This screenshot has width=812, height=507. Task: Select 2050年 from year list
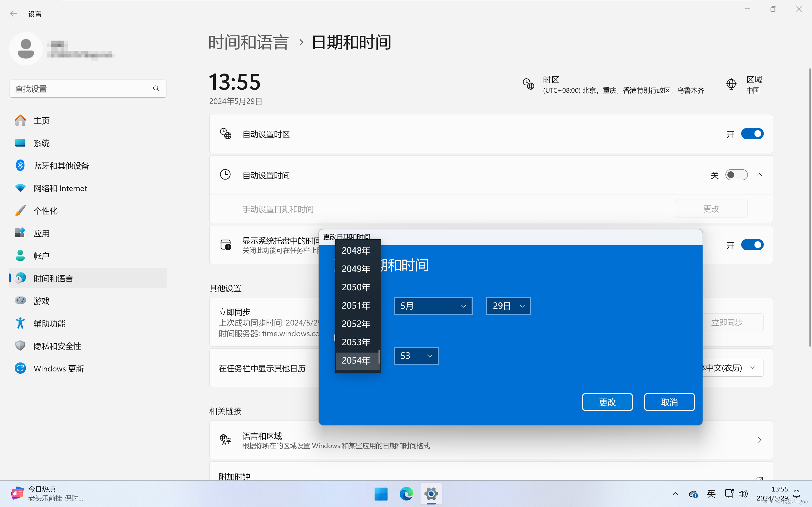(x=356, y=287)
